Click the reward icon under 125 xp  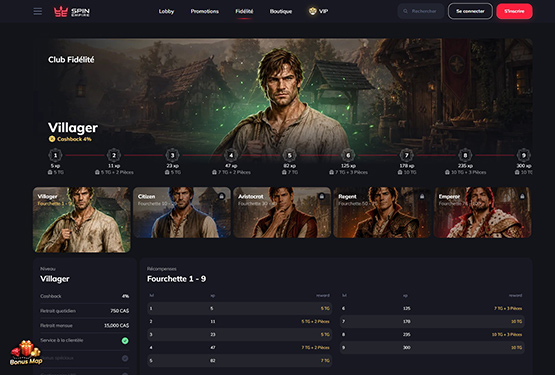pyautogui.click(x=331, y=172)
